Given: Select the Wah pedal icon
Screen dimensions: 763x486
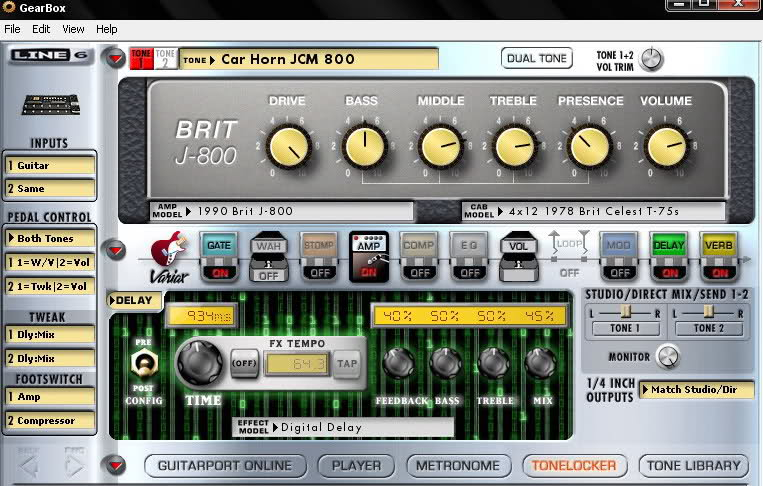Looking at the screenshot, I should pyautogui.click(x=268, y=246).
